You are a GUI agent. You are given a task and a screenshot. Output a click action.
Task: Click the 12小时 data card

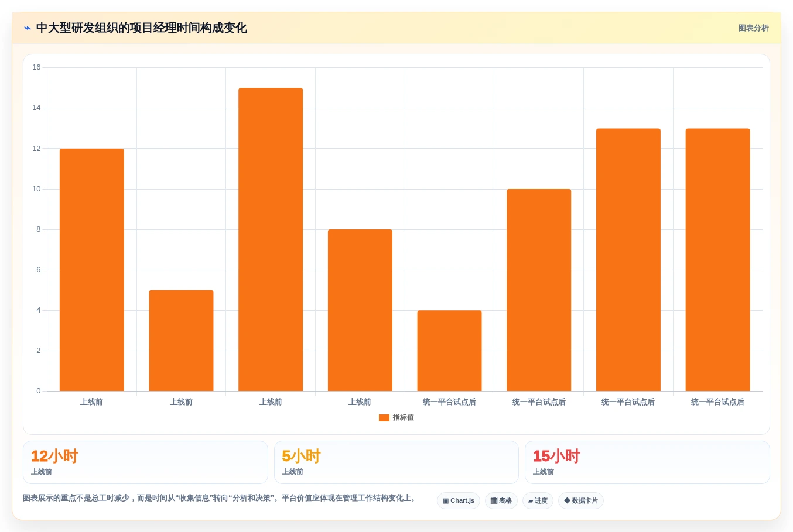[145, 462]
